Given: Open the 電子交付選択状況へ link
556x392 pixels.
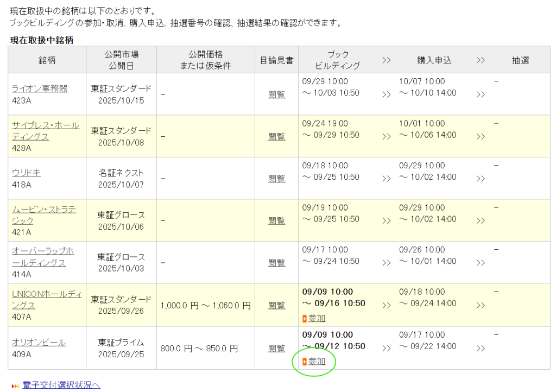Looking at the screenshot, I should tap(61, 385).
